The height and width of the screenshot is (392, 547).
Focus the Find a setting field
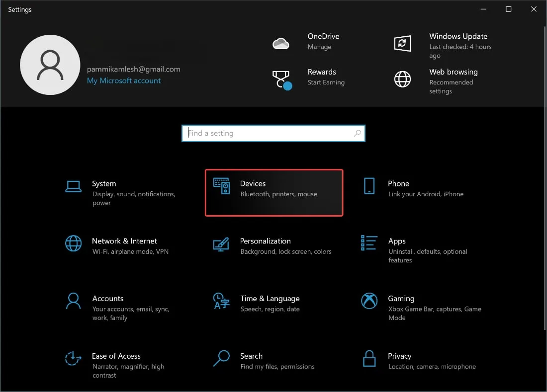pyautogui.click(x=273, y=133)
